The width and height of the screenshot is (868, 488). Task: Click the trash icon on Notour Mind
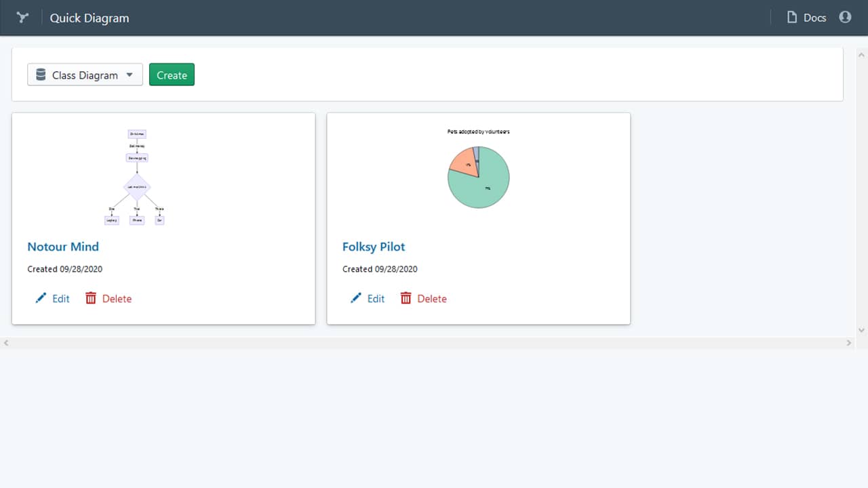click(91, 298)
